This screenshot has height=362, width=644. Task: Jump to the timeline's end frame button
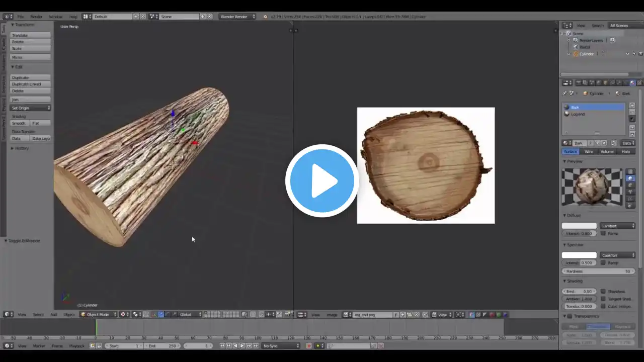pyautogui.click(x=255, y=345)
